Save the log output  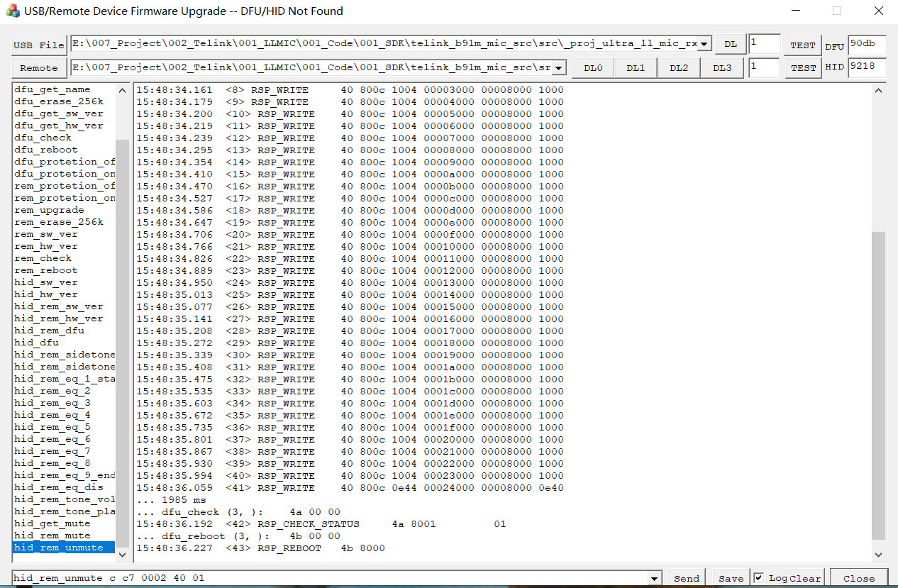point(731,578)
